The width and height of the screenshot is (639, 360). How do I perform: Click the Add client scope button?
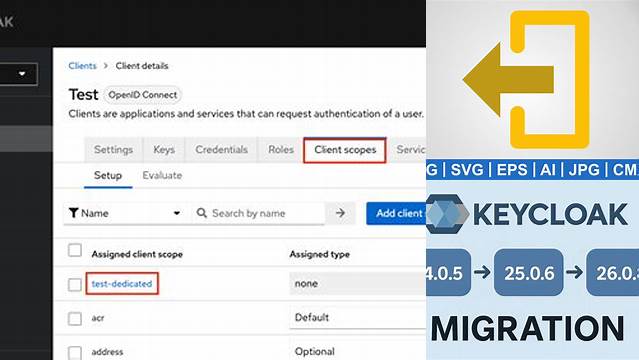tap(396, 213)
